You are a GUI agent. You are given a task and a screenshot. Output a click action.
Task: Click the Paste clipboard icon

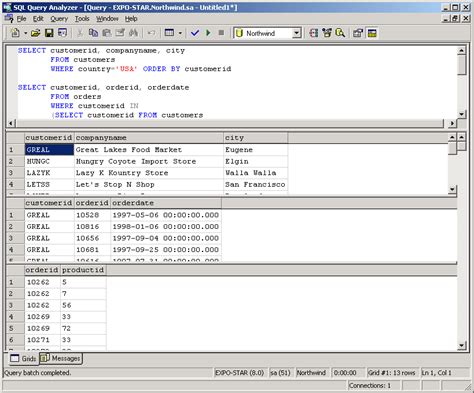pos(107,33)
